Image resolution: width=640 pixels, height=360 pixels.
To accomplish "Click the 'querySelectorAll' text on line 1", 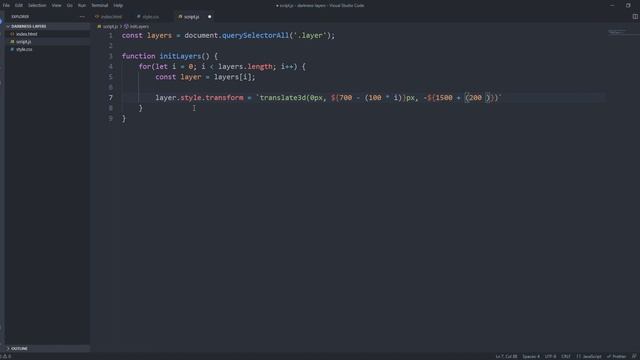I will coord(255,36).
